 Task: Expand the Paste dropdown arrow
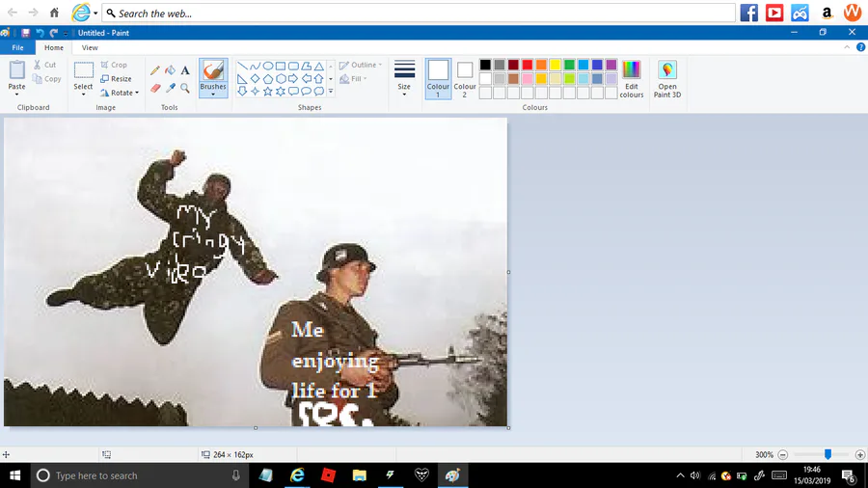[16, 95]
